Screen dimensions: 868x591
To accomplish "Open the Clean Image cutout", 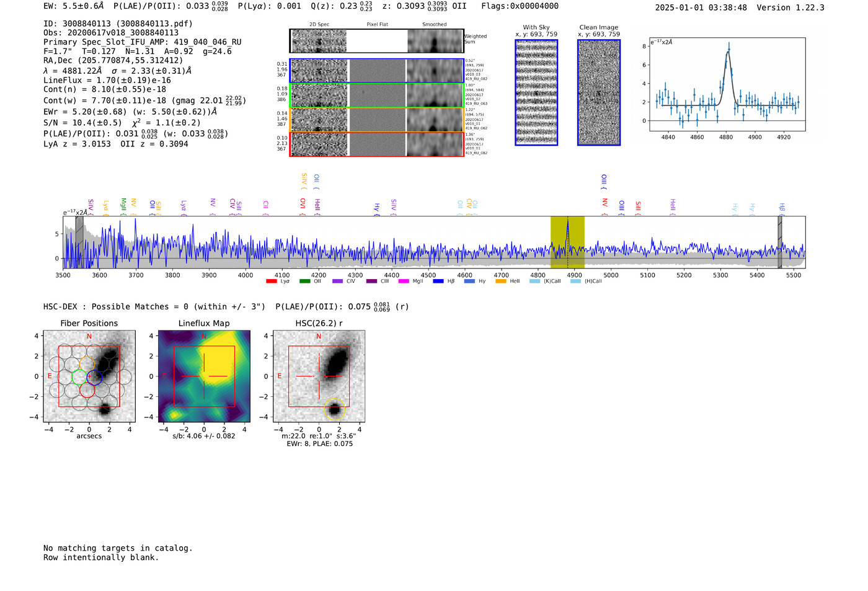I will tap(599, 92).
